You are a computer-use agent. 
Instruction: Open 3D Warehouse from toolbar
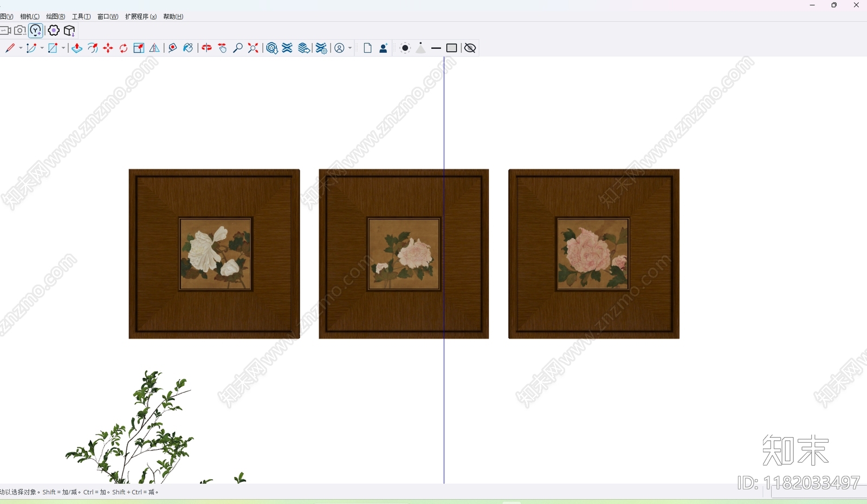[272, 48]
